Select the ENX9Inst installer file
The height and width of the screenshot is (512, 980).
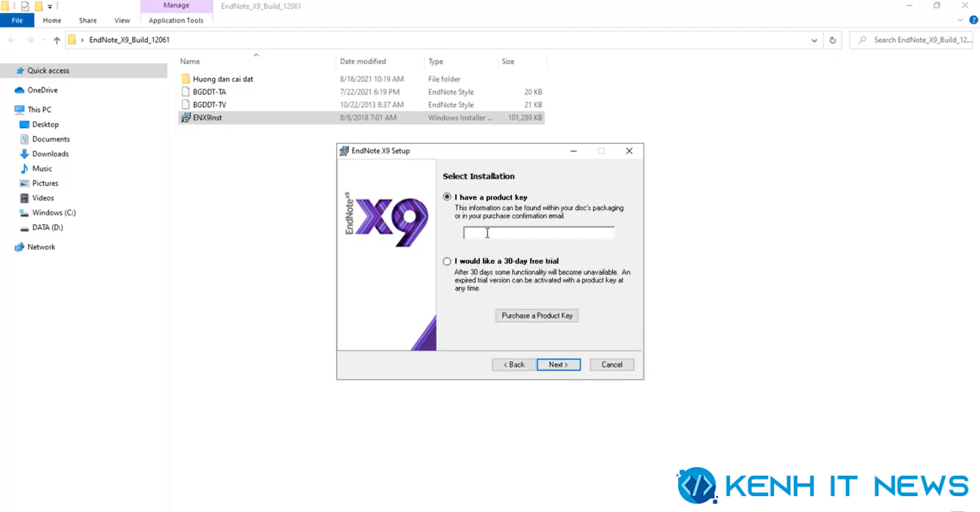point(361,117)
